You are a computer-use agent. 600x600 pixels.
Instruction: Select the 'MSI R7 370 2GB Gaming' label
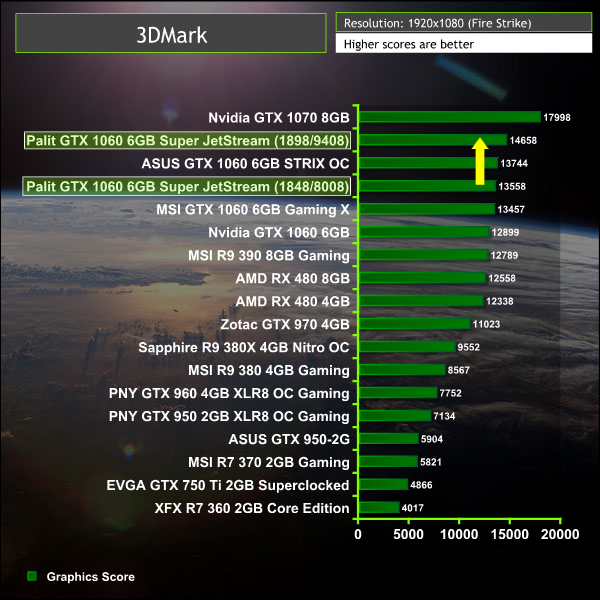(x=269, y=462)
